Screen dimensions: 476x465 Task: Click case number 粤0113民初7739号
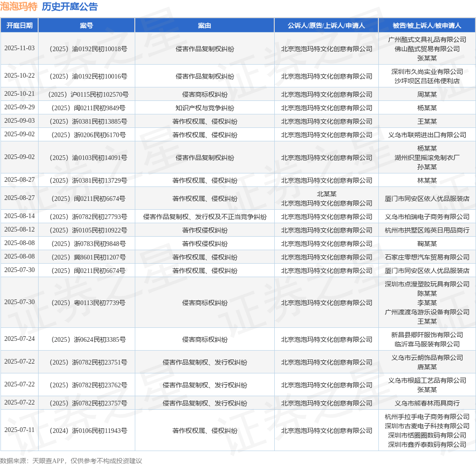(x=88, y=303)
